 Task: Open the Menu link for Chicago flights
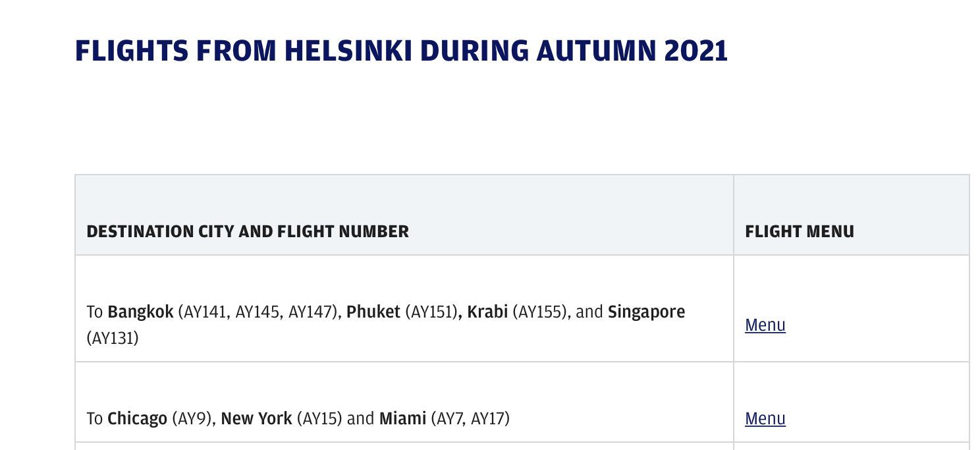[765, 418]
